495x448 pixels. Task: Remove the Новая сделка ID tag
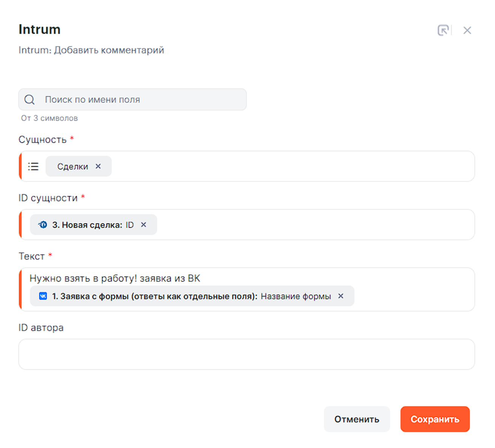tap(144, 225)
